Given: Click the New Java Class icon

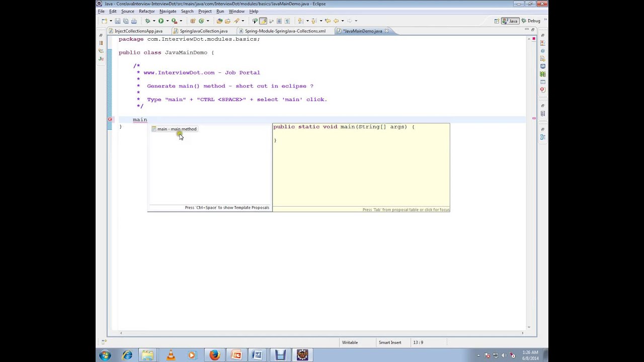Looking at the screenshot, I should 201,21.
